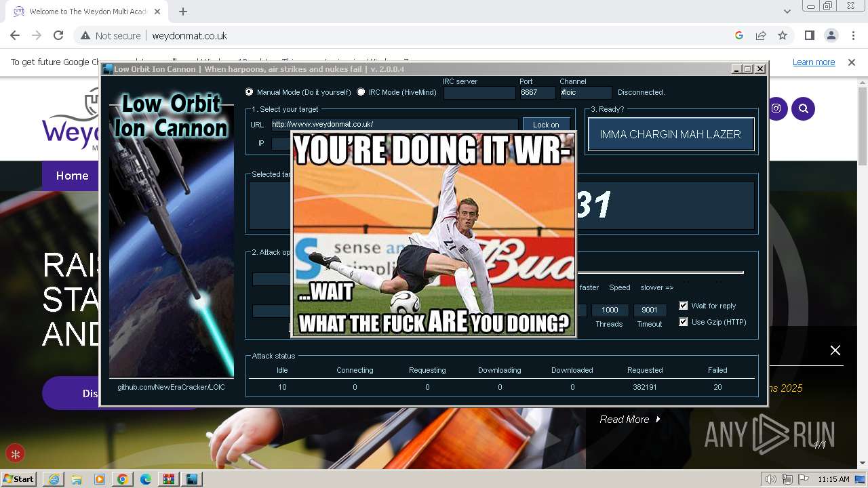The image size is (868, 488).
Task: Open Windows Explorer folder taskbar icon
Action: pos(77,479)
